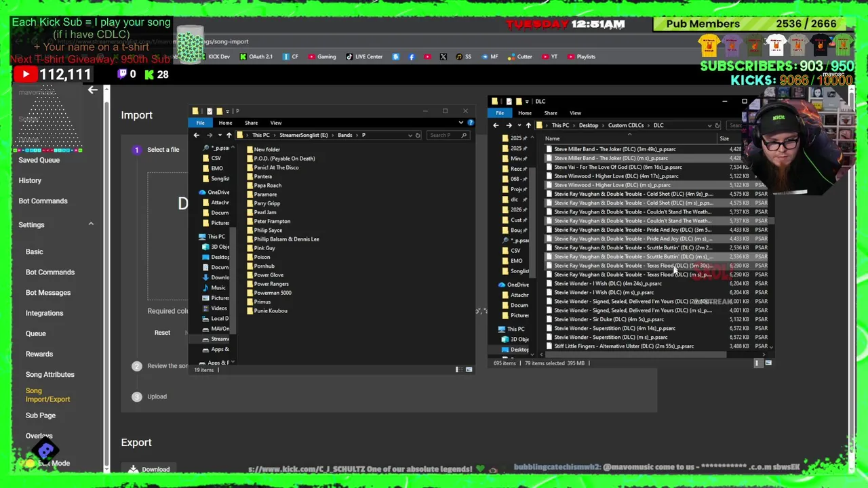868x488 pixels.
Task: Select Steve Vai For The Love Of God file
Action: tap(614, 167)
